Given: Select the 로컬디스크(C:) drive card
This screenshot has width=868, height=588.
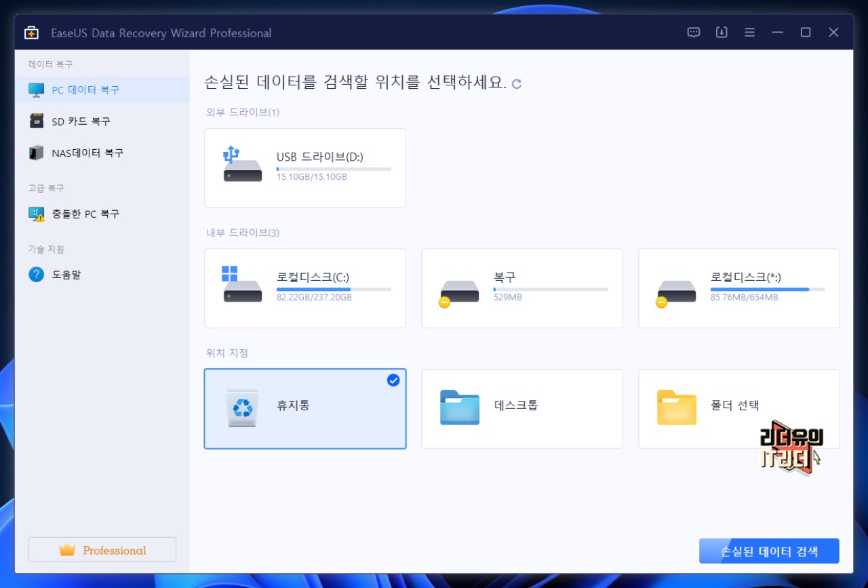Looking at the screenshot, I should click(305, 288).
